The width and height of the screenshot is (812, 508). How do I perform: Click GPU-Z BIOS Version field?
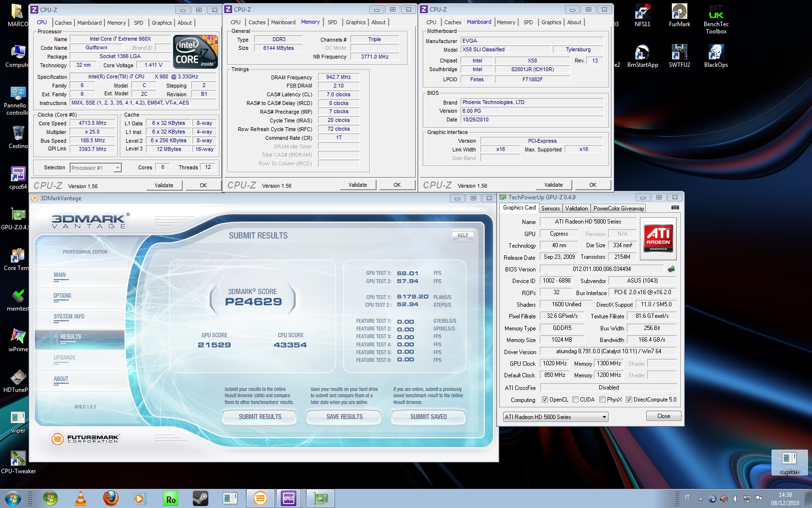[x=602, y=269]
